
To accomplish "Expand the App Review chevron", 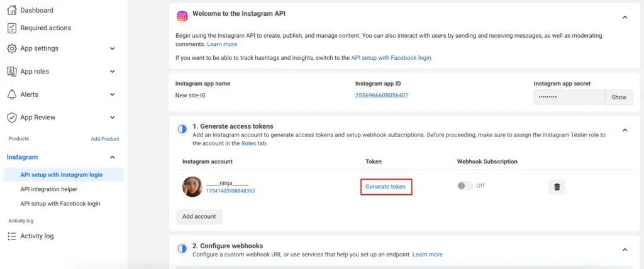I will tap(113, 118).
